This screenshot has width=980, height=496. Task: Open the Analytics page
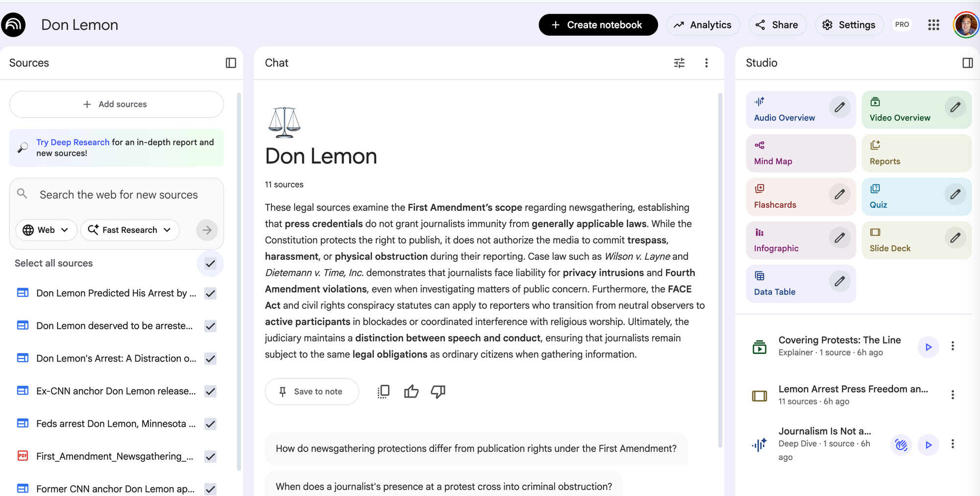coord(703,25)
